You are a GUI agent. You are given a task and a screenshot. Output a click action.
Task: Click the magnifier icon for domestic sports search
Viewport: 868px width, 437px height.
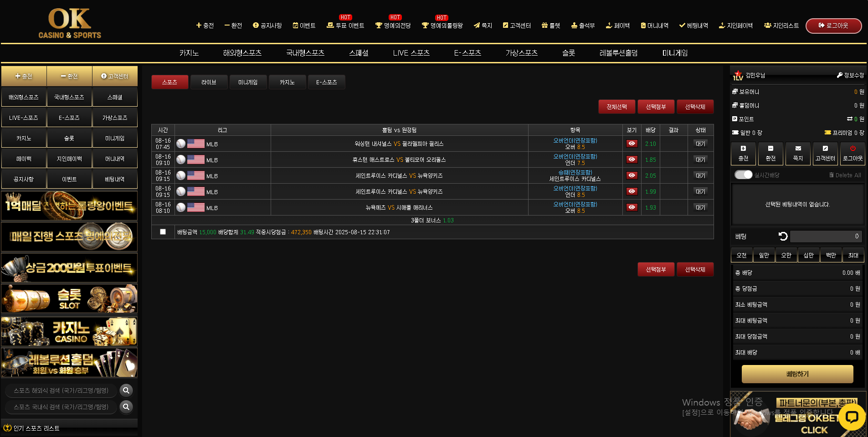pyautogui.click(x=126, y=407)
